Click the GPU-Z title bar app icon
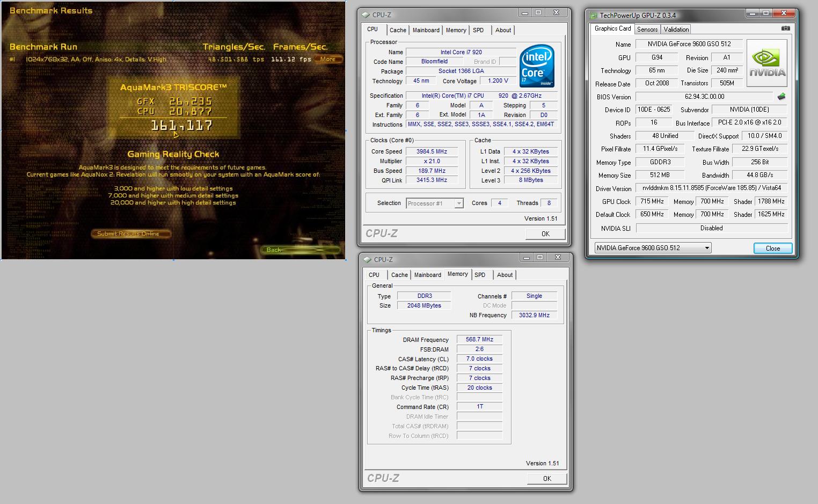The image size is (818, 504). point(593,15)
